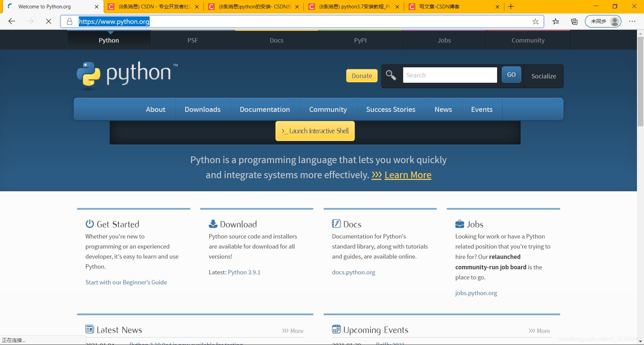This screenshot has width=644, height=345.
Task: Open the PyPI top navigation tab
Action: [x=361, y=40]
